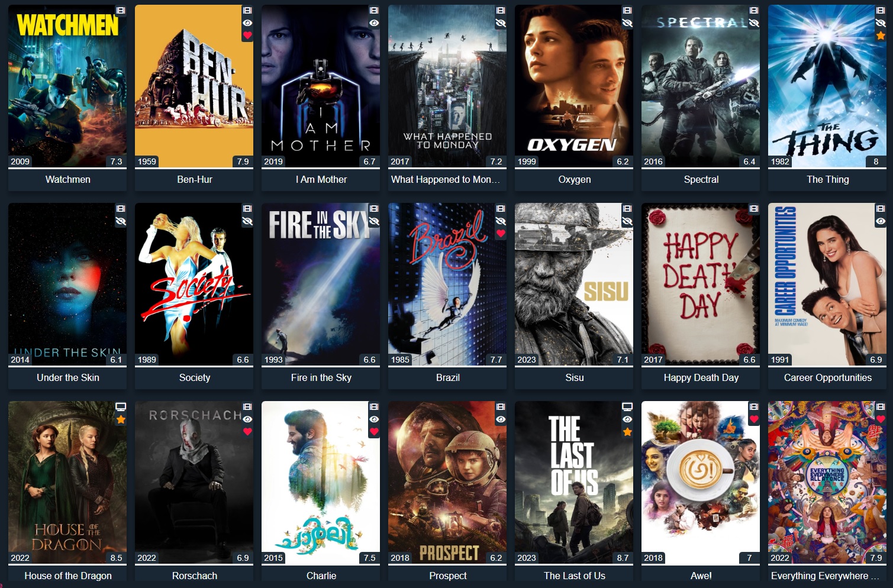This screenshot has width=893, height=588.
Task: Click the heart favorite icon on Ben-Hur
Action: coord(247,35)
